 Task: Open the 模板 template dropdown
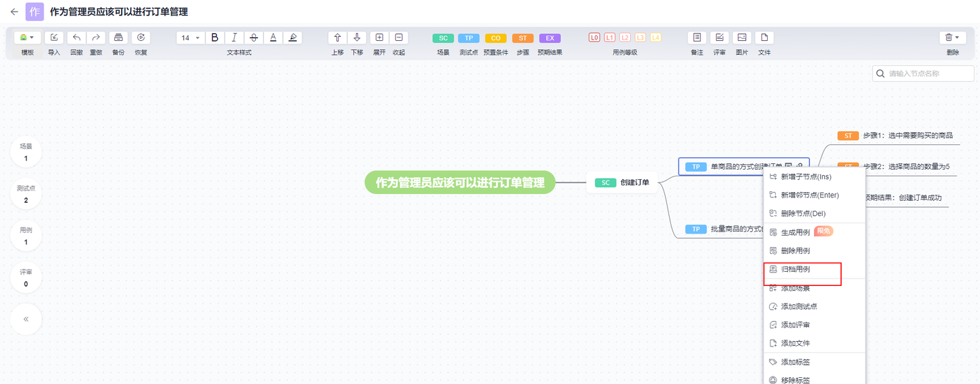point(27,37)
